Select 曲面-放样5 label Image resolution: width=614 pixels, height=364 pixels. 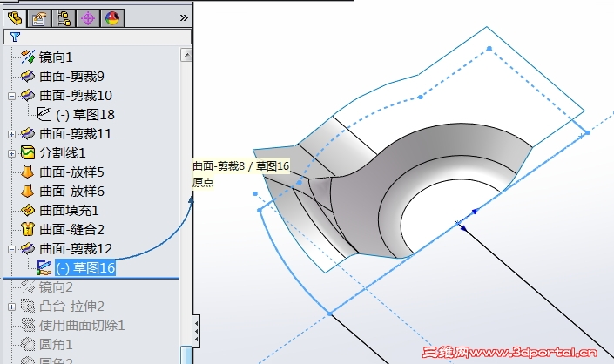(x=71, y=172)
